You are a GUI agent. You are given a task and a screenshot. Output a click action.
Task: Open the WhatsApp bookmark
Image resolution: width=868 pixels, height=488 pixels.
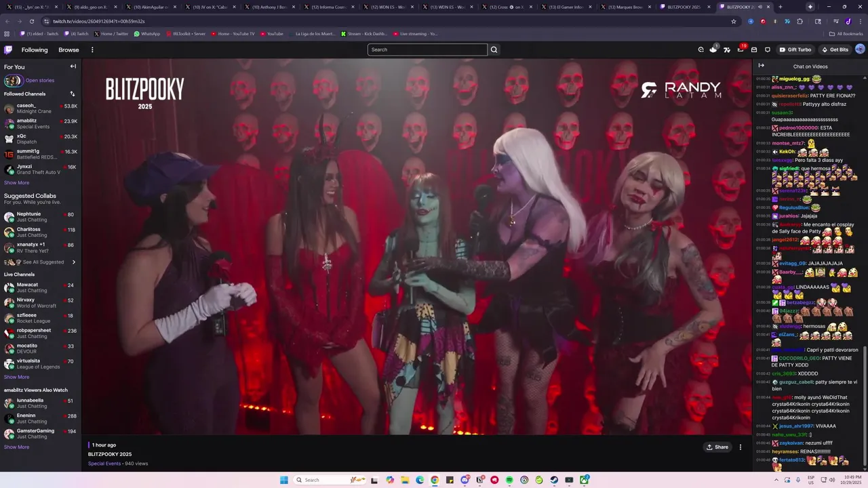[x=147, y=33]
